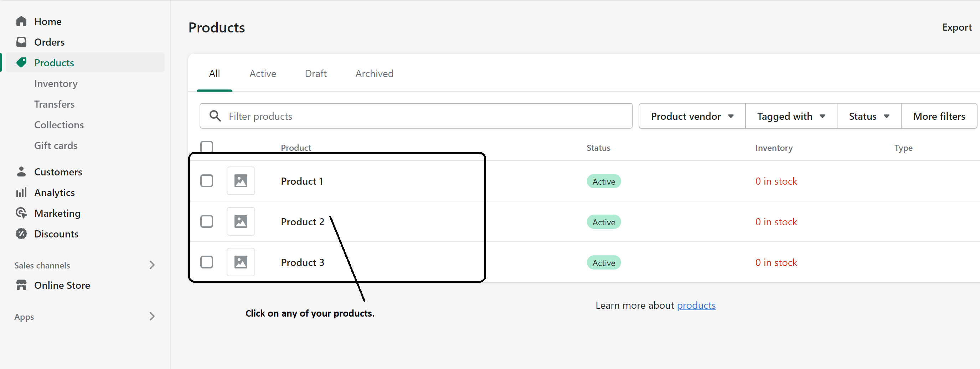Click the Product 3 image thumbnail
Screen dimensions: 980x369
click(x=241, y=262)
